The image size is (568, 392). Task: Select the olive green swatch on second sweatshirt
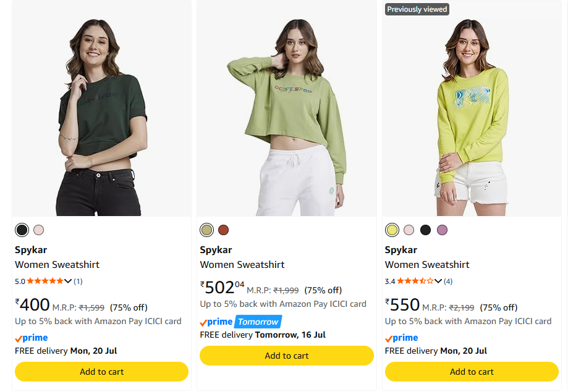tap(207, 230)
